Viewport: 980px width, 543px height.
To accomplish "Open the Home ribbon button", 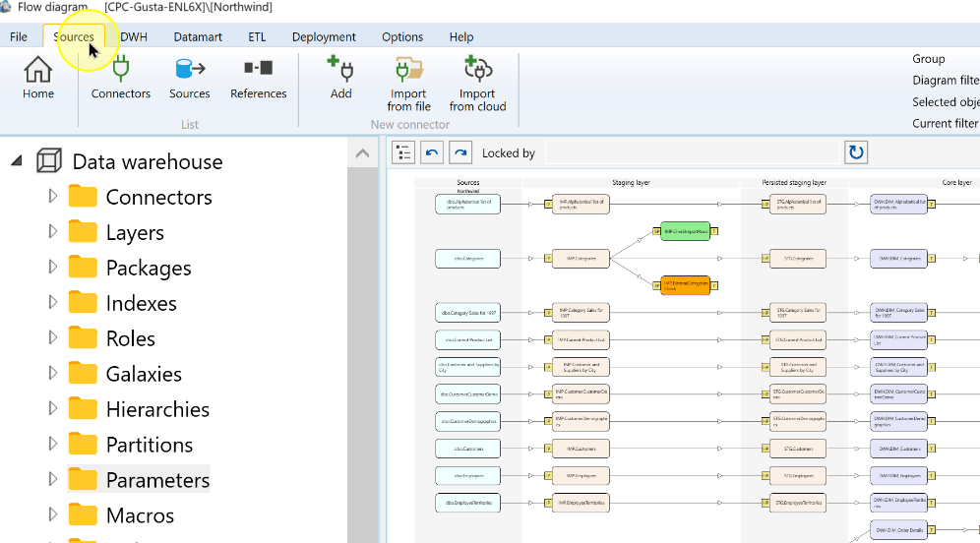I will [x=38, y=78].
